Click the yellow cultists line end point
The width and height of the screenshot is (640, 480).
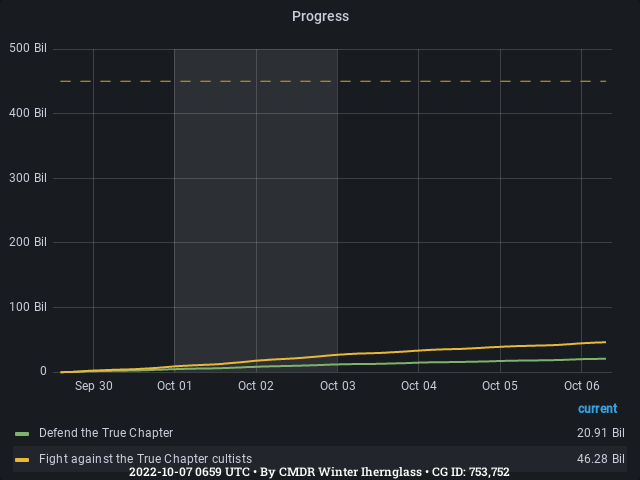coord(605,342)
